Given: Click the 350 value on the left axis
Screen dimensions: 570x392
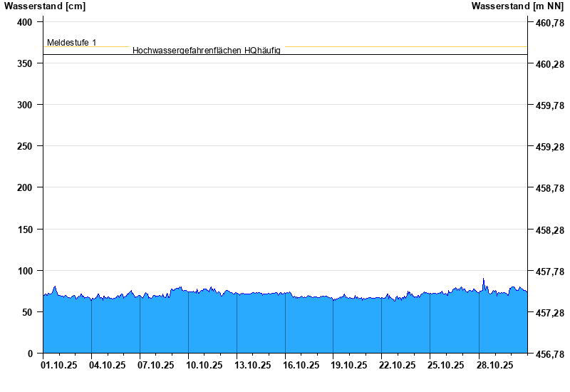Looking at the screenshot, I should click(26, 63).
